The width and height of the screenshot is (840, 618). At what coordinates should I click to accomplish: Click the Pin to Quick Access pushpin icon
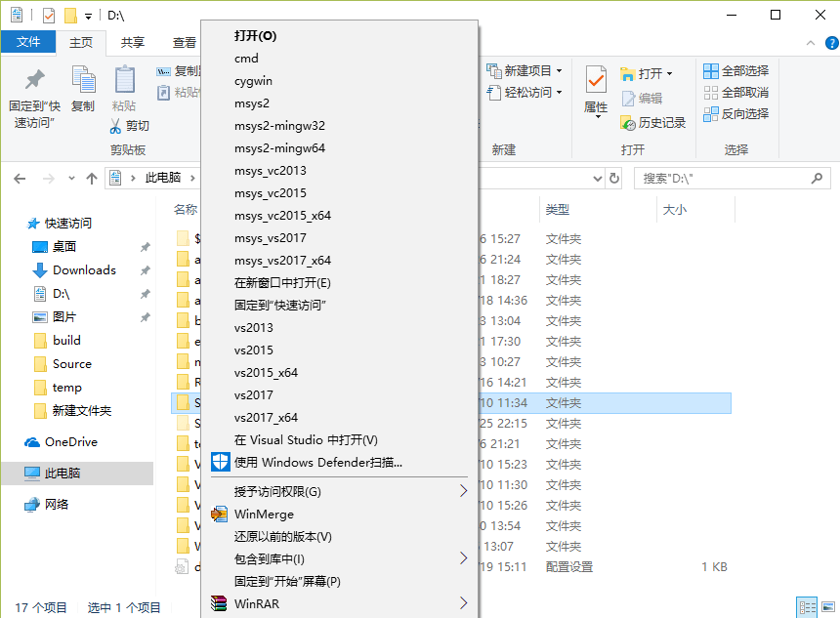[x=35, y=80]
